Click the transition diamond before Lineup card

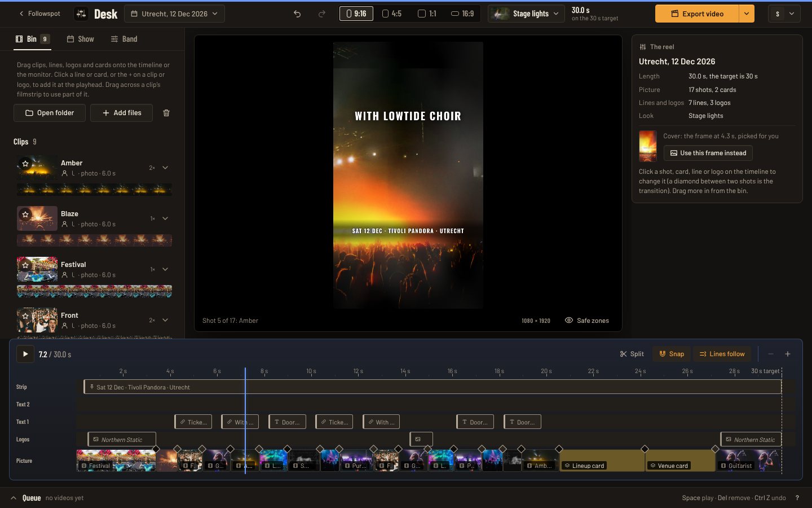coord(559,449)
